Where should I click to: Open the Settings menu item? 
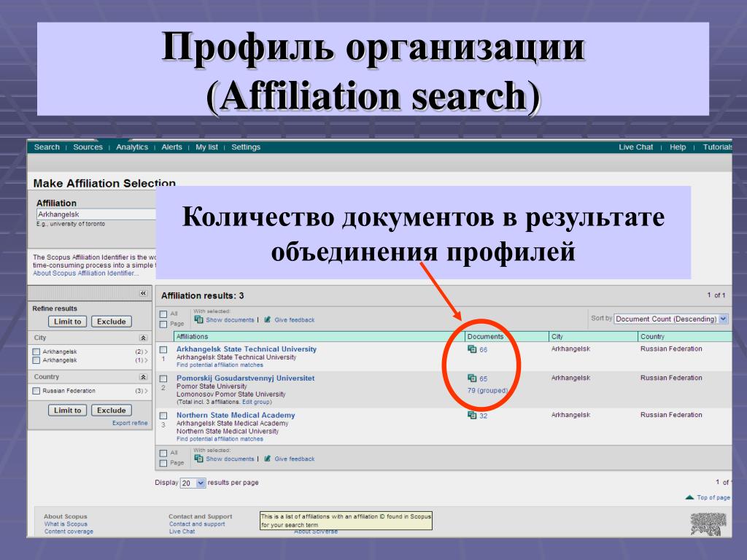246,147
